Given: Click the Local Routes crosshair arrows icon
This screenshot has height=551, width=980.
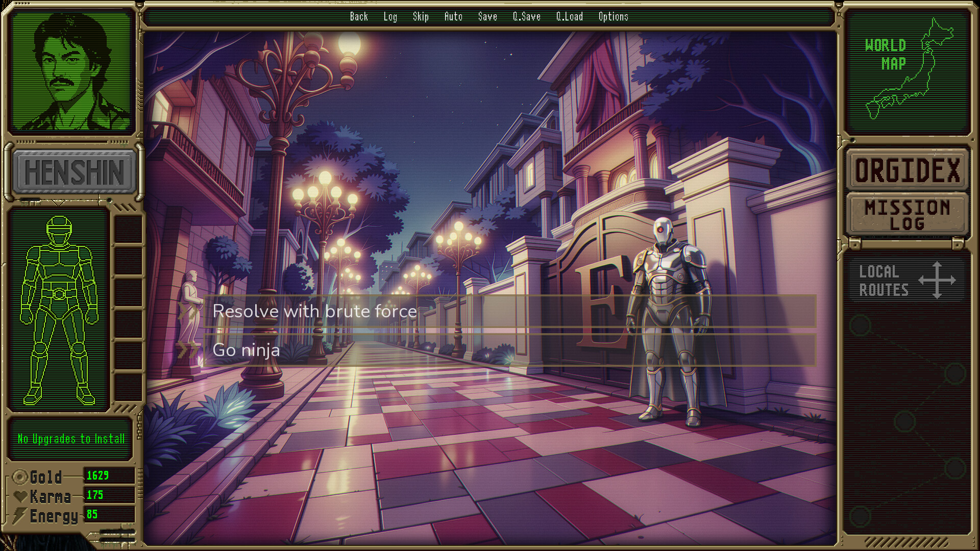Looking at the screenshot, I should pyautogui.click(x=937, y=280).
